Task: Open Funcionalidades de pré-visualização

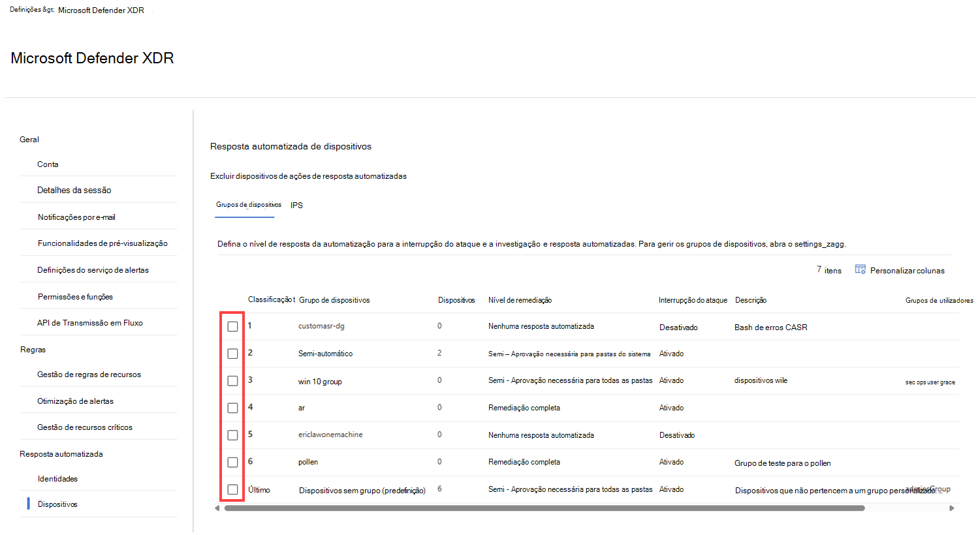Action: [103, 243]
